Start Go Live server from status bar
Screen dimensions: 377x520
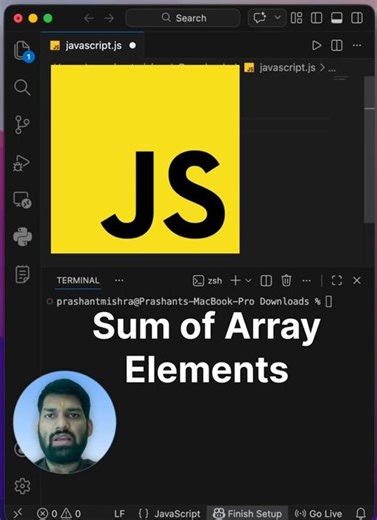318,513
